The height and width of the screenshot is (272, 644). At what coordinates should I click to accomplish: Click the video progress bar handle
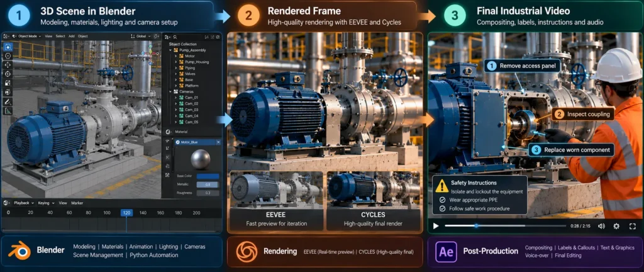click(477, 226)
